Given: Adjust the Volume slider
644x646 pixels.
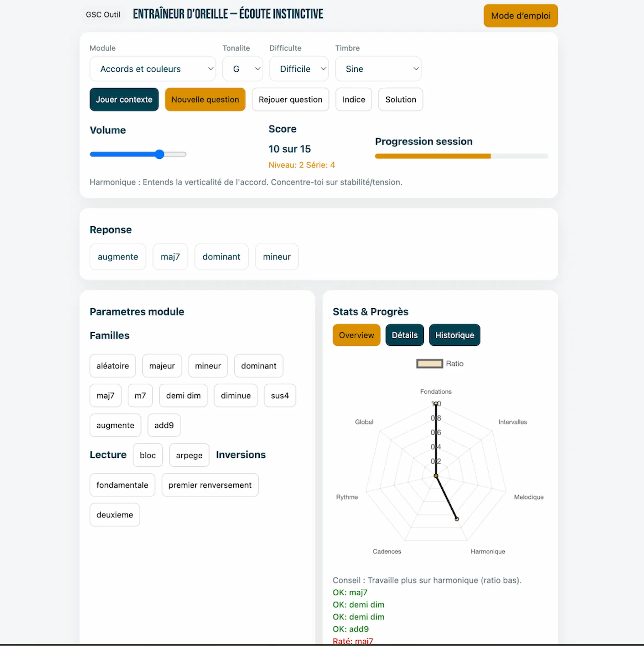Looking at the screenshot, I should [159, 155].
